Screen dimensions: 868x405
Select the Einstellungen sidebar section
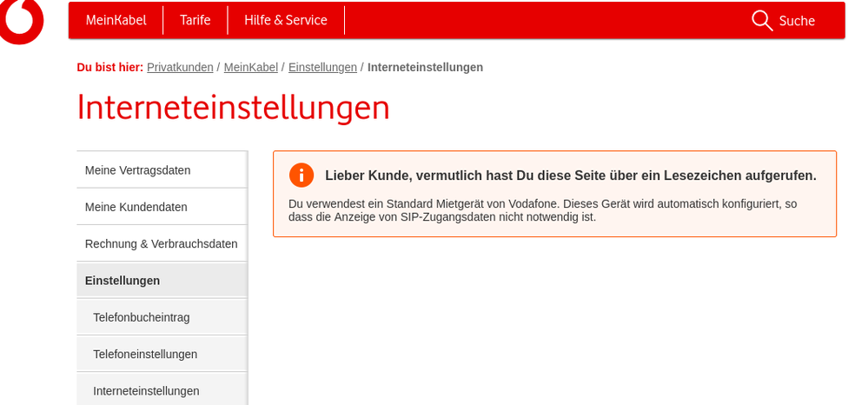tap(162, 281)
